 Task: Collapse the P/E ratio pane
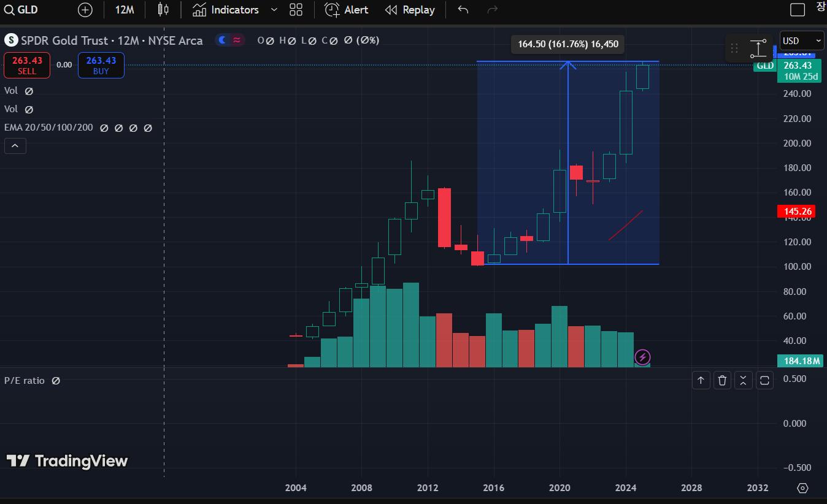(x=743, y=381)
